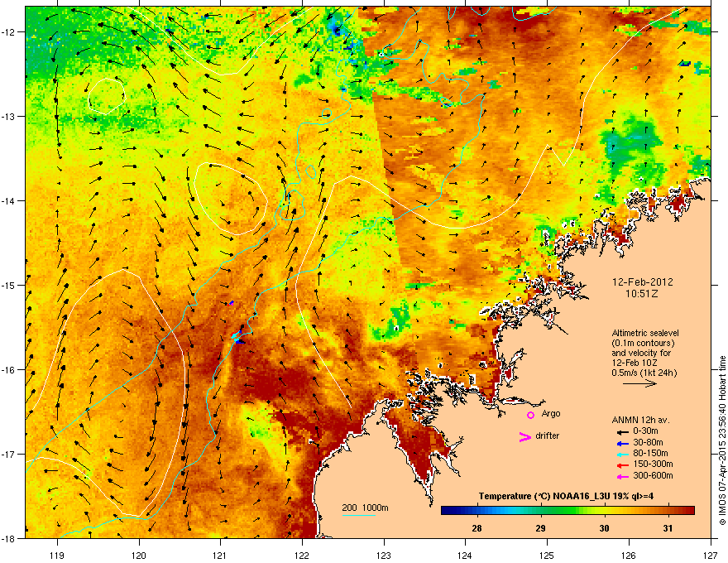The image size is (728, 563).
Task: Click the drifter magenta arrowhead legend symbol
Action: 524,436
